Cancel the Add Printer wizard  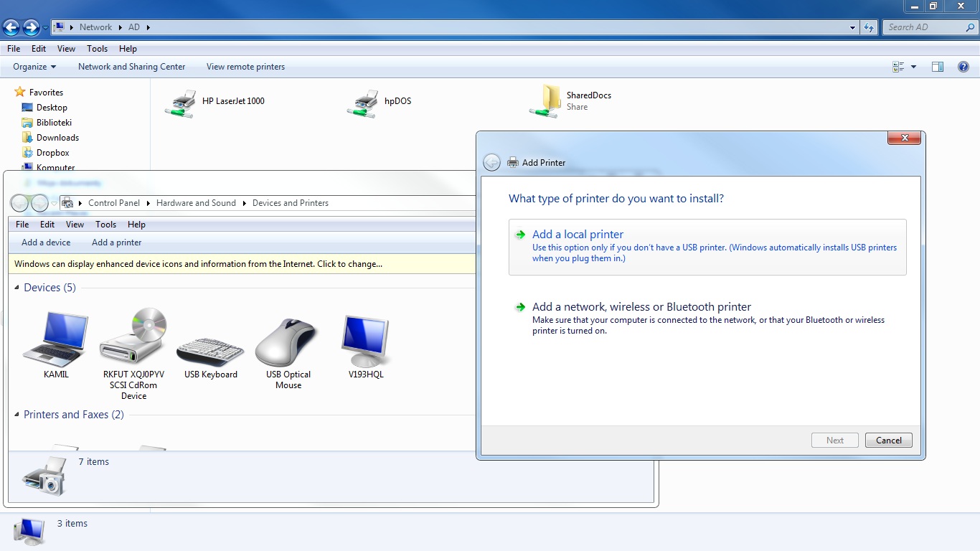tap(888, 441)
